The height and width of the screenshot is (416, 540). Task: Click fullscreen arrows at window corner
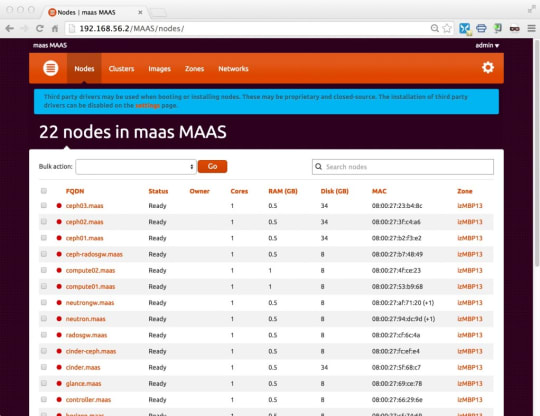531,10
